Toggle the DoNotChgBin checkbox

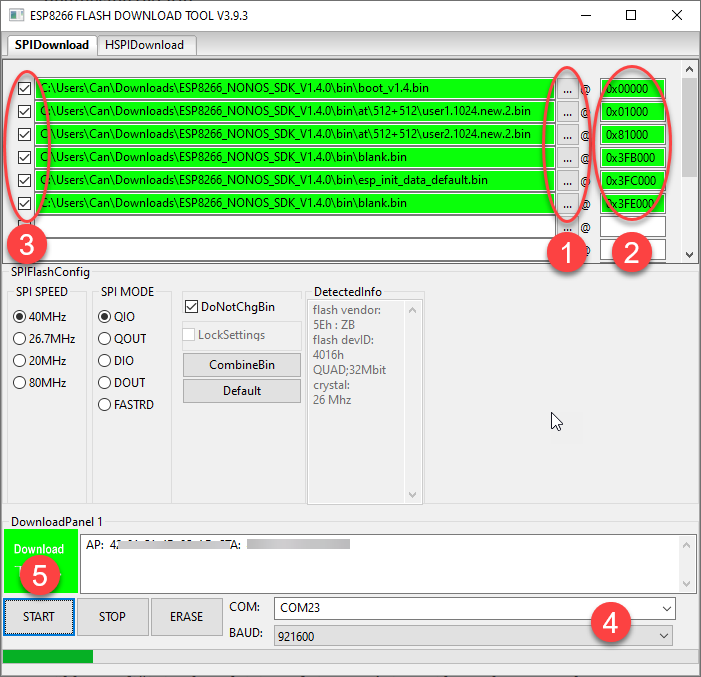[x=230, y=307]
